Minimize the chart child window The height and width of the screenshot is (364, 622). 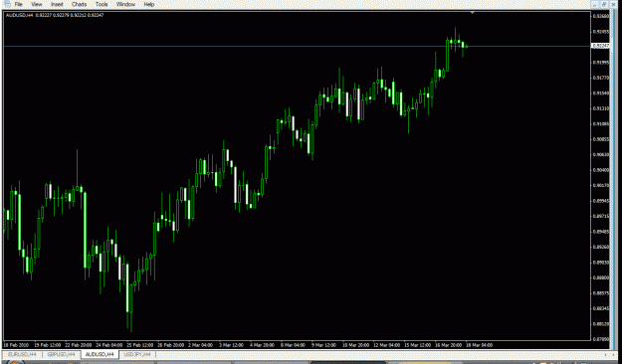point(595,4)
